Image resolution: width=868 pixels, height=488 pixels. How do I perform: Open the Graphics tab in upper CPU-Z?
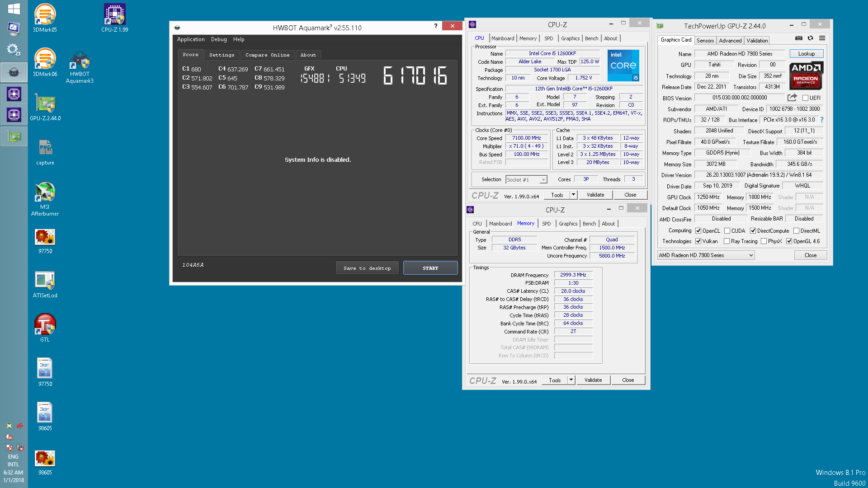(571, 38)
